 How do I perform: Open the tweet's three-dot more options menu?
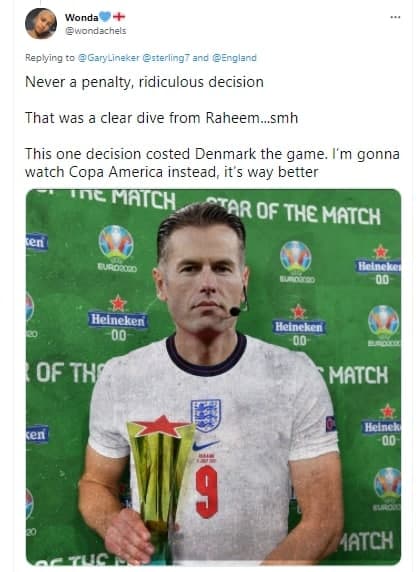[395, 17]
